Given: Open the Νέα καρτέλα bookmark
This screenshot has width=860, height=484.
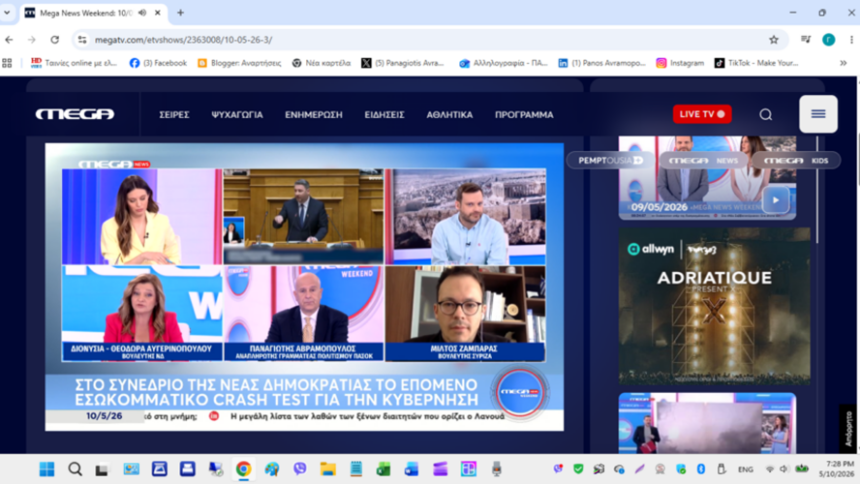Looking at the screenshot, I should coord(321,63).
